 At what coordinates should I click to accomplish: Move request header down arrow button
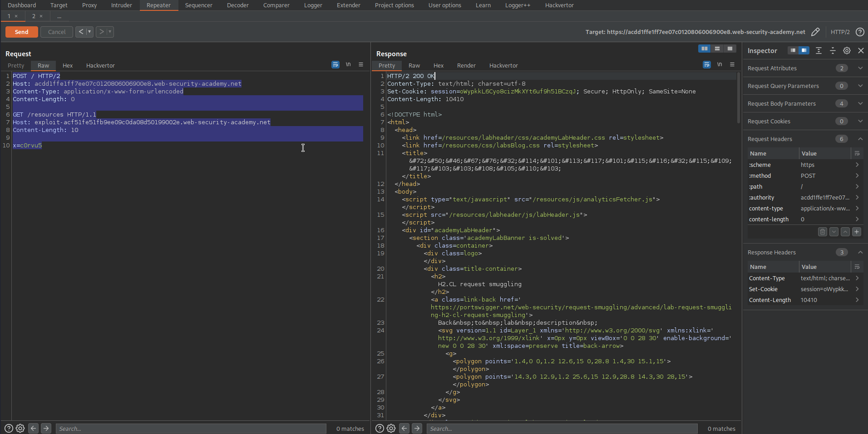[x=834, y=232]
